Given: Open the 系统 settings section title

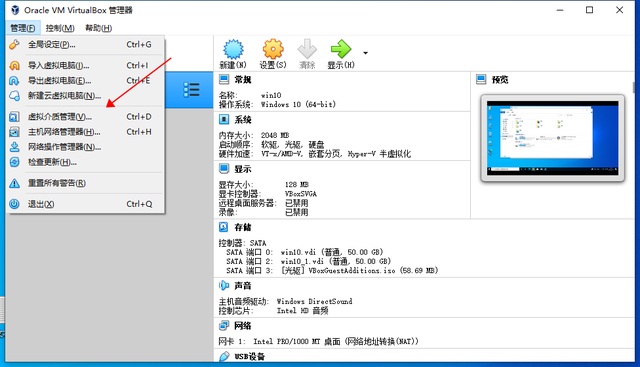Looking at the screenshot, I should click(x=243, y=120).
